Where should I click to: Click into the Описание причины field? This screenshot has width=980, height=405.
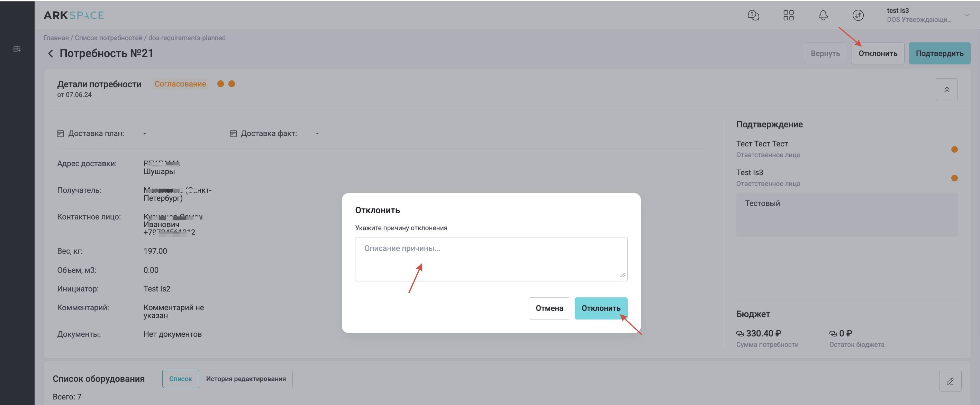point(491,259)
